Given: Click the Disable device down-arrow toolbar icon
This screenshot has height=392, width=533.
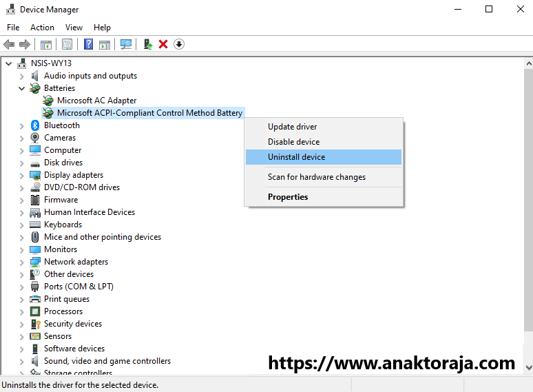Looking at the screenshot, I should (x=179, y=44).
